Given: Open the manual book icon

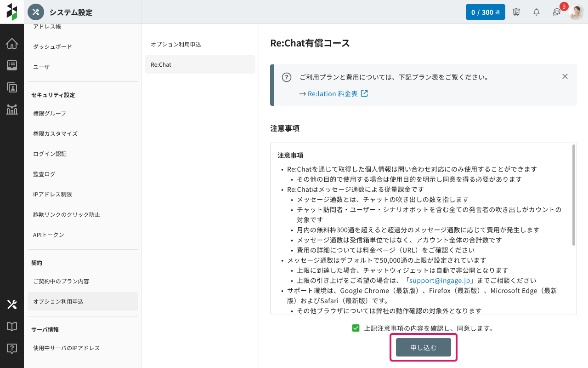Looking at the screenshot, I should pos(12,326).
